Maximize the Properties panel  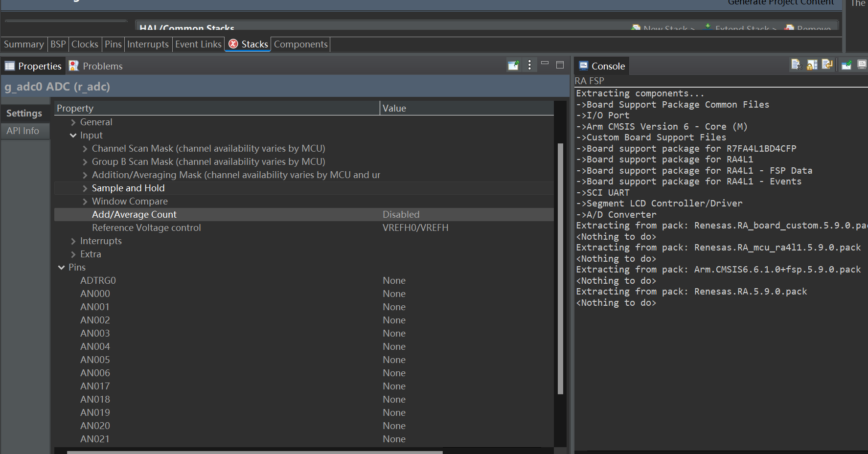coord(560,65)
